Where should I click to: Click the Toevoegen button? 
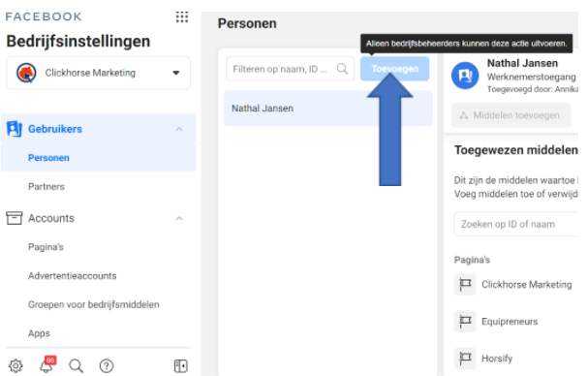click(395, 69)
